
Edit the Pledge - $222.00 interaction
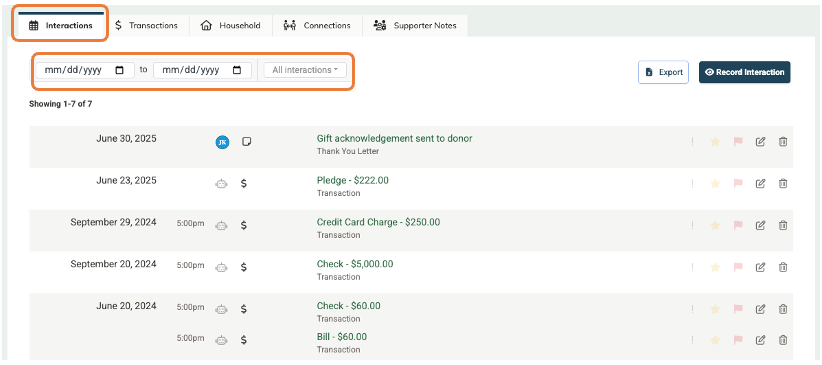point(760,184)
